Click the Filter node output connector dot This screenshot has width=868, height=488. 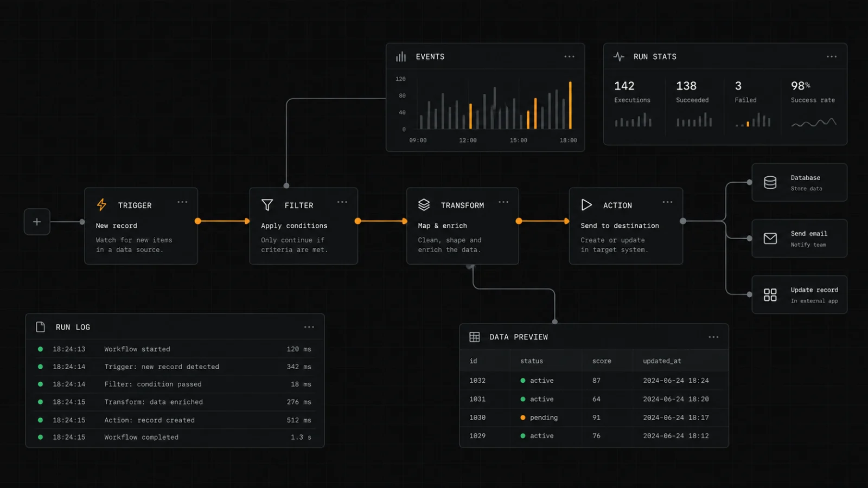358,221
